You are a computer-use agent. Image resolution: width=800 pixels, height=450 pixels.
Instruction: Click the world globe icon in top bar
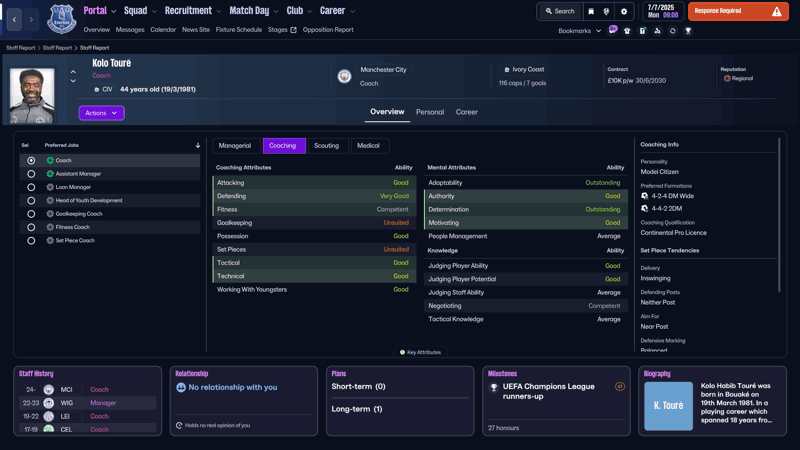click(x=606, y=11)
